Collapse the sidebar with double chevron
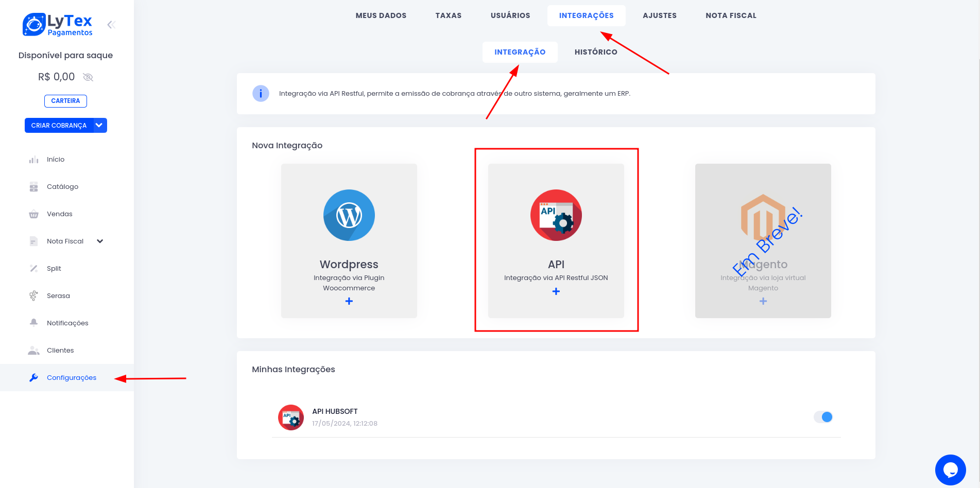The image size is (980, 488). pyautogui.click(x=111, y=25)
